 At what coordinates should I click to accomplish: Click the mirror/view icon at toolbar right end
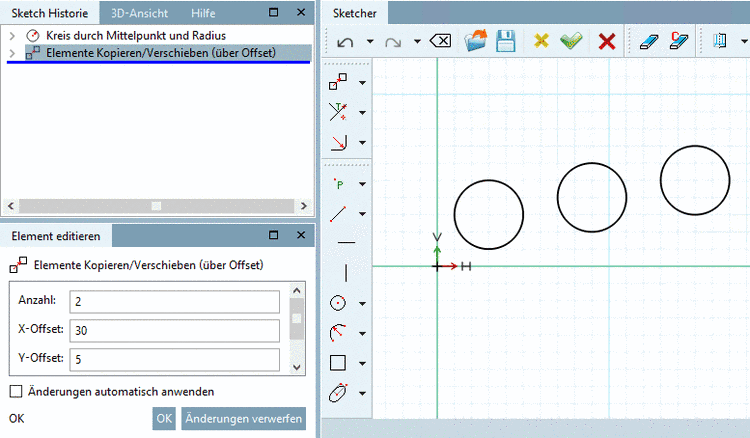[719, 41]
